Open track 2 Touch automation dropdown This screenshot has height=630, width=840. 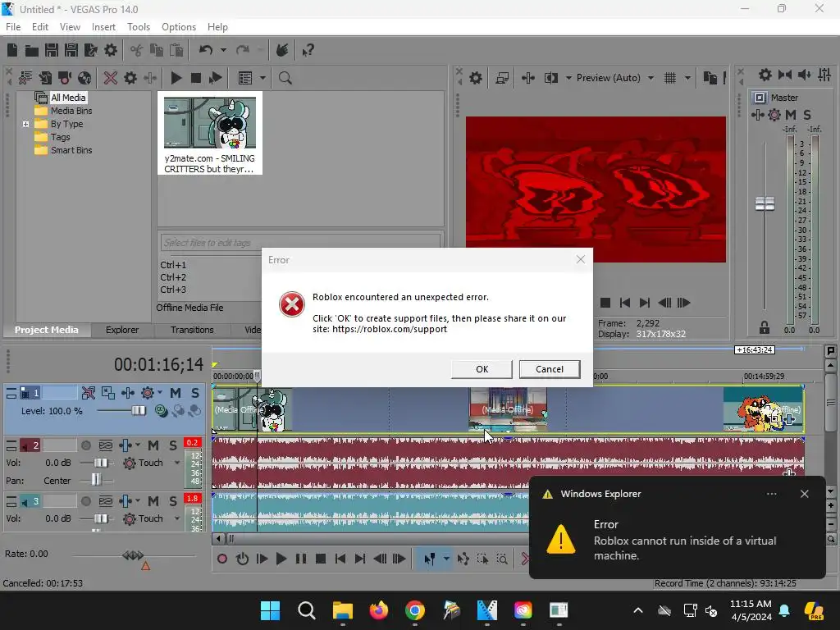pos(177,463)
